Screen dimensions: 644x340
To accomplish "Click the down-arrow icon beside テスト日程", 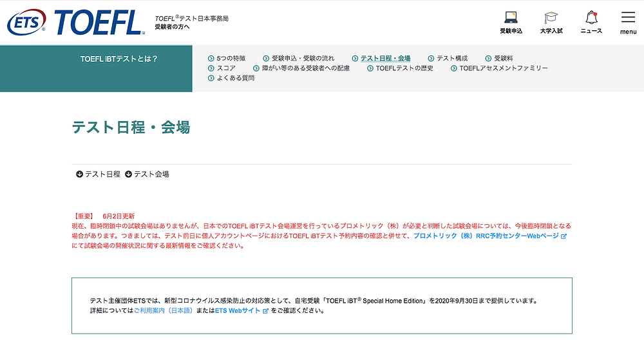I will pyautogui.click(x=80, y=174).
